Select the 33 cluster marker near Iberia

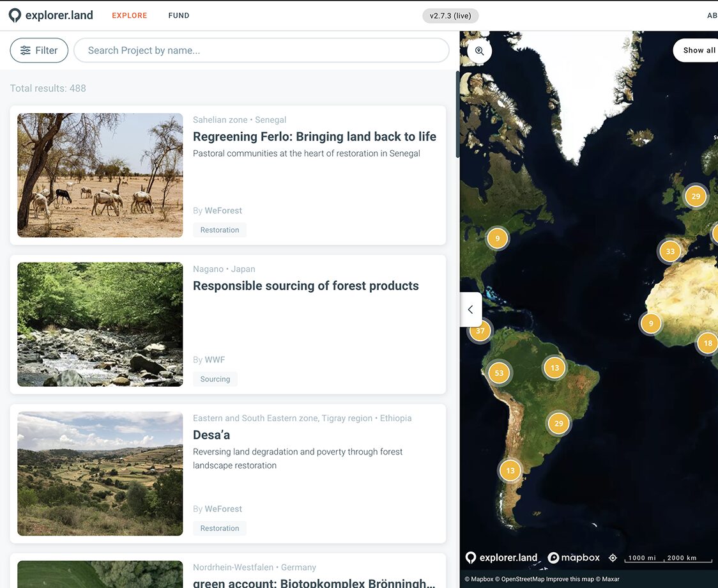coord(670,251)
